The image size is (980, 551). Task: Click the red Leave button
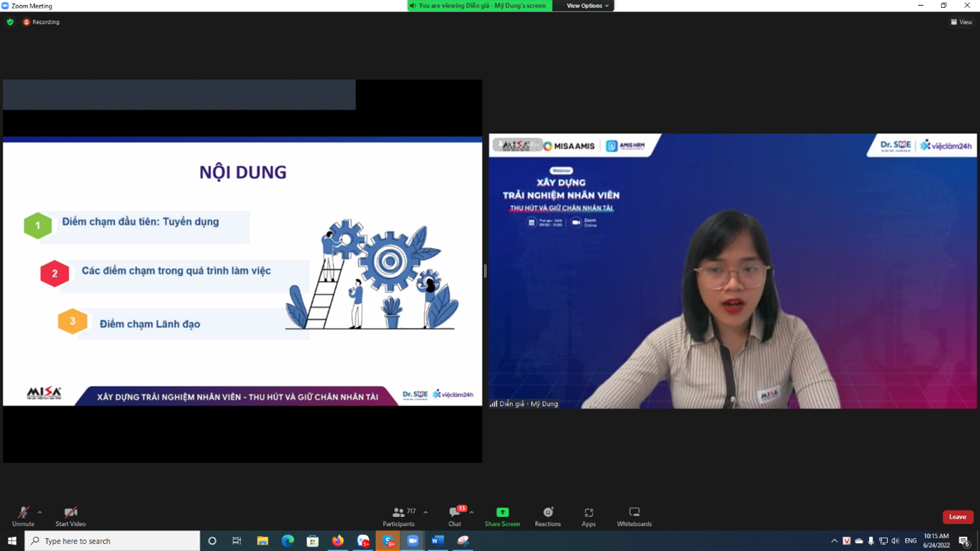[957, 517]
